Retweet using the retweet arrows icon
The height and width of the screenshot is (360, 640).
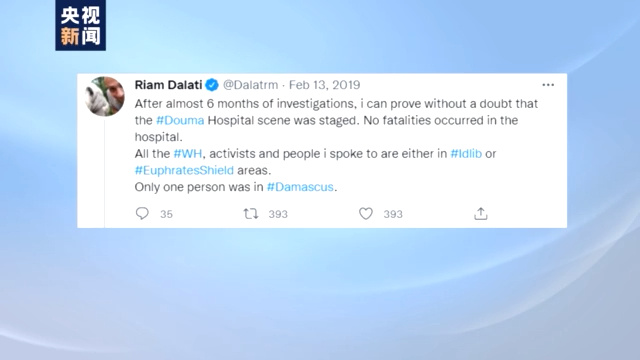pos(251,213)
